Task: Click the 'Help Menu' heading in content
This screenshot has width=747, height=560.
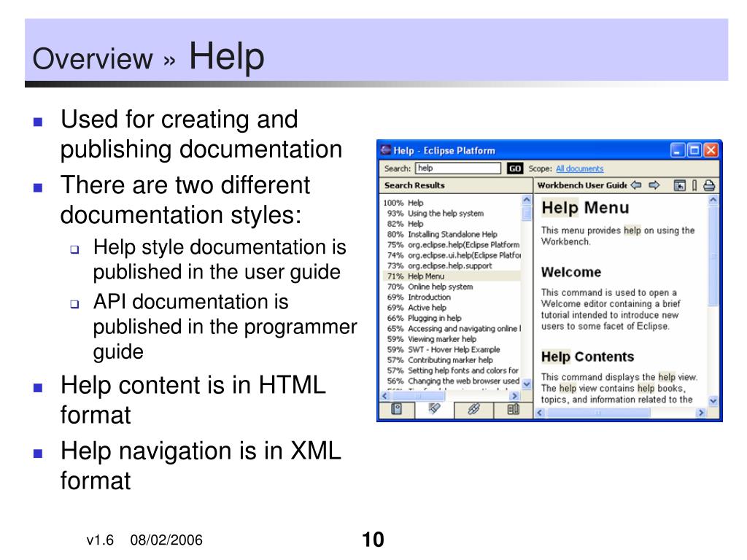Action: pyautogui.click(x=585, y=208)
